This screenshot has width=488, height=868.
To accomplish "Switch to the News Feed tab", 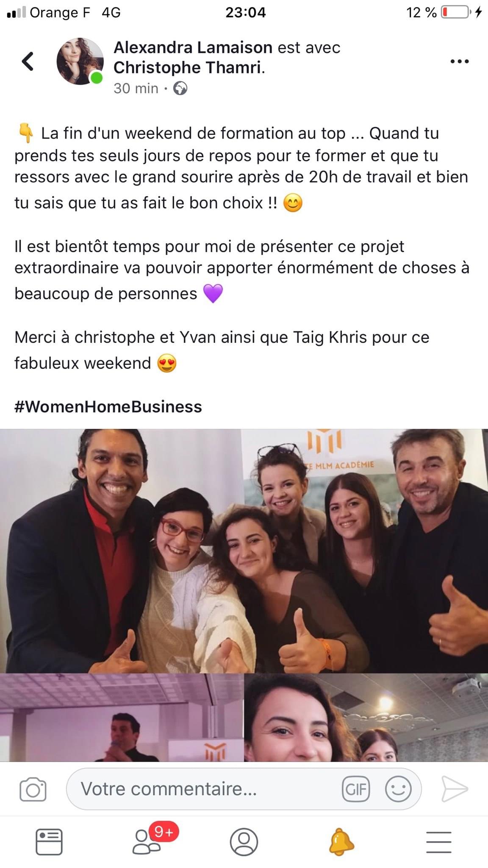I will point(49,842).
